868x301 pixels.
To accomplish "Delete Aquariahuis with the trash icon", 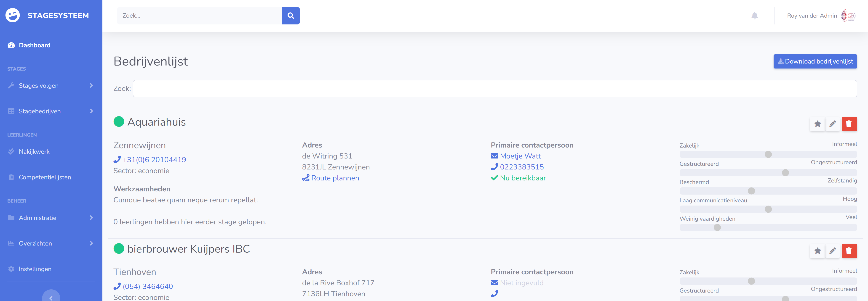I will pyautogui.click(x=849, y=124).
